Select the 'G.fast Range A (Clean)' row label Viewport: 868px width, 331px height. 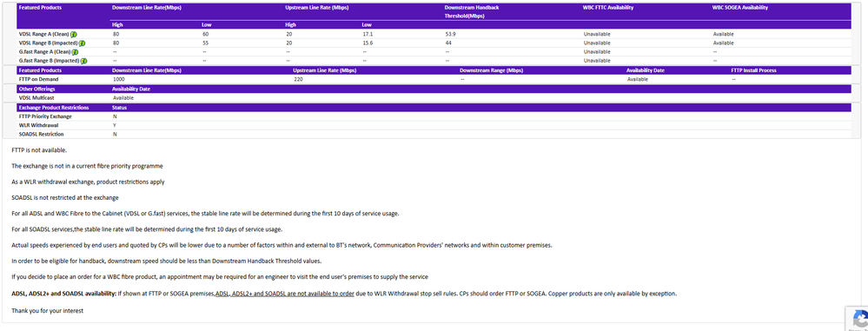tap(45, 52)
